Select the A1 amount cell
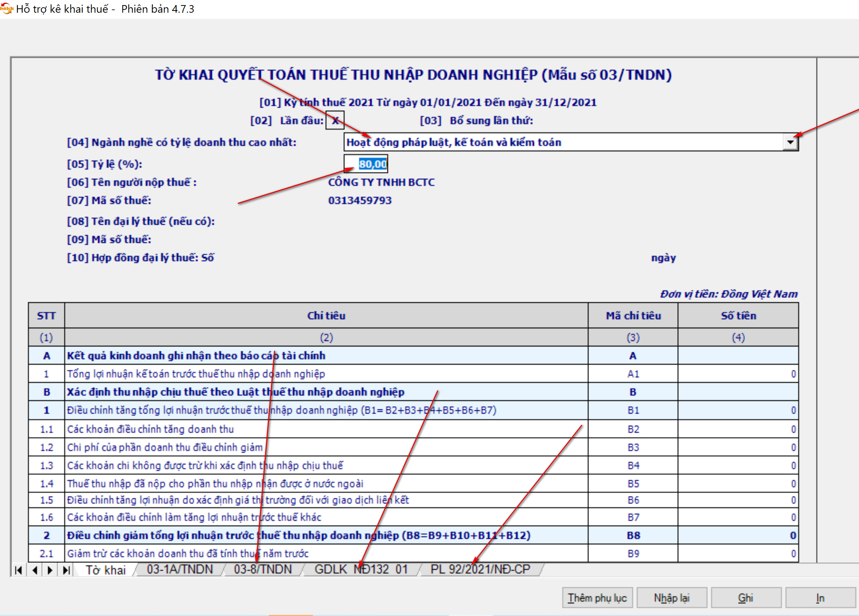The height and width of the screenshot is (616, 859). click(x=738, y=374)
